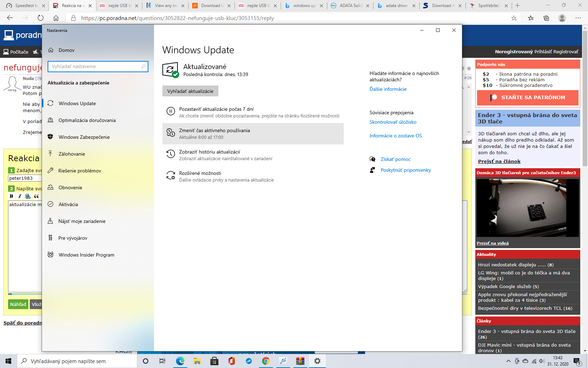The image size is (588, 368).
Task: Click the Pre vývojárov tools icon
Action: (50, 238)
